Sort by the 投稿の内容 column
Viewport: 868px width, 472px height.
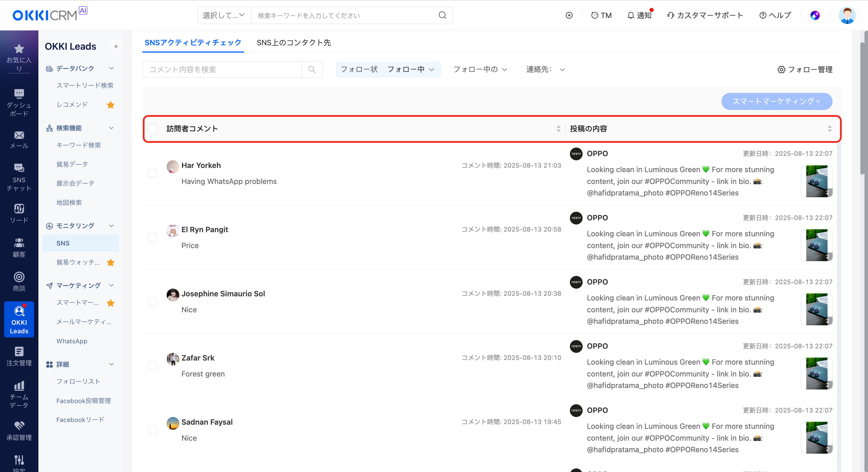point(830,129)
